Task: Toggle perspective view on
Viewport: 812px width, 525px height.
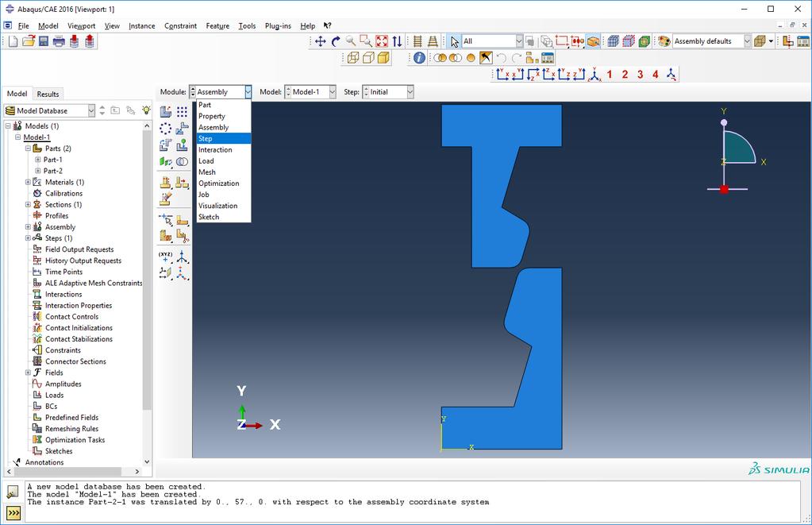Action: click(433, 41)
